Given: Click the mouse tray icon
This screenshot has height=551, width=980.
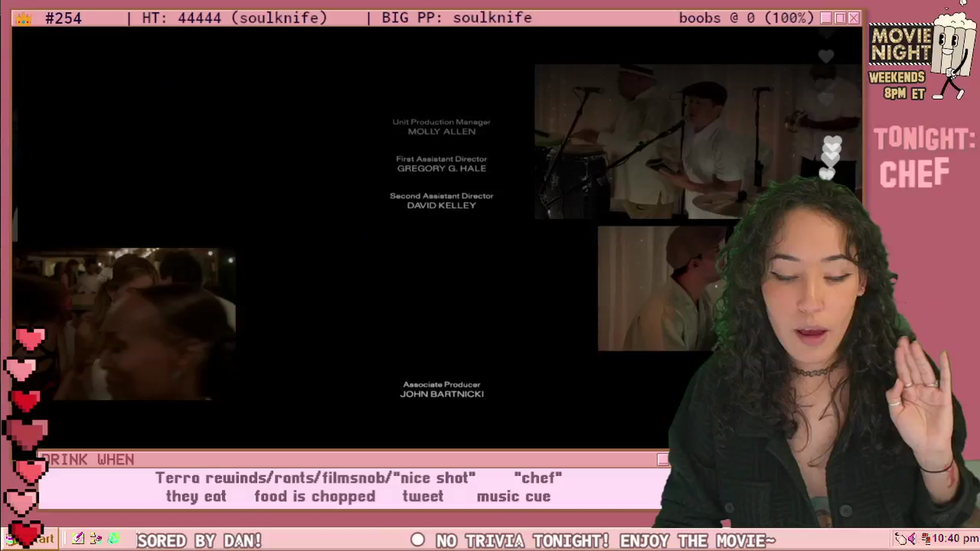Looking at the screenshot, I should pyautogui.click(x=901, y=539).
